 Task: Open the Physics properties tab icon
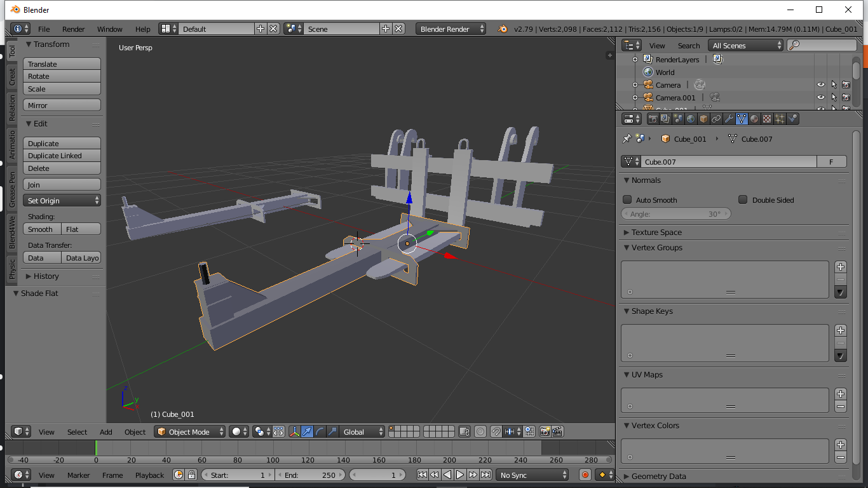[x=792, y=119]
